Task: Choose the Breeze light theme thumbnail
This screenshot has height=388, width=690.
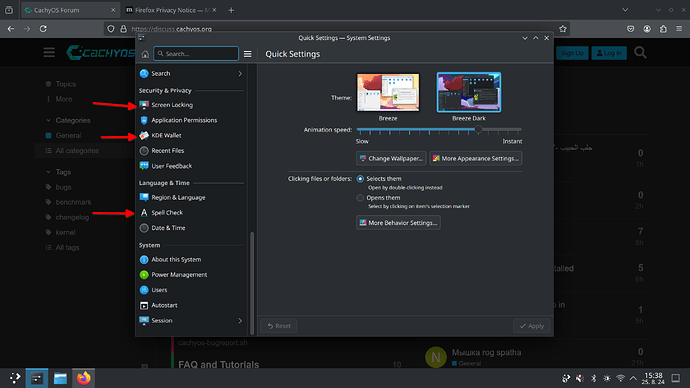Action: click(x=388, y=92)
